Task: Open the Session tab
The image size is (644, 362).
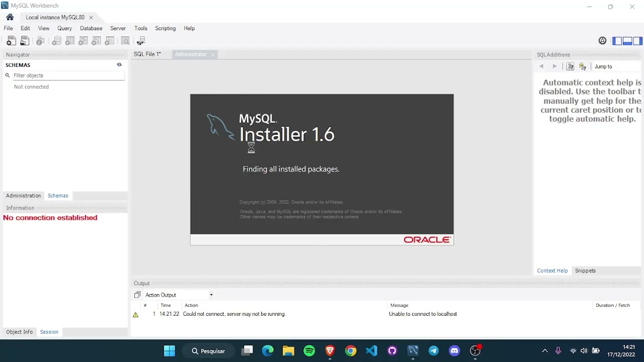Action: point(49,332)
